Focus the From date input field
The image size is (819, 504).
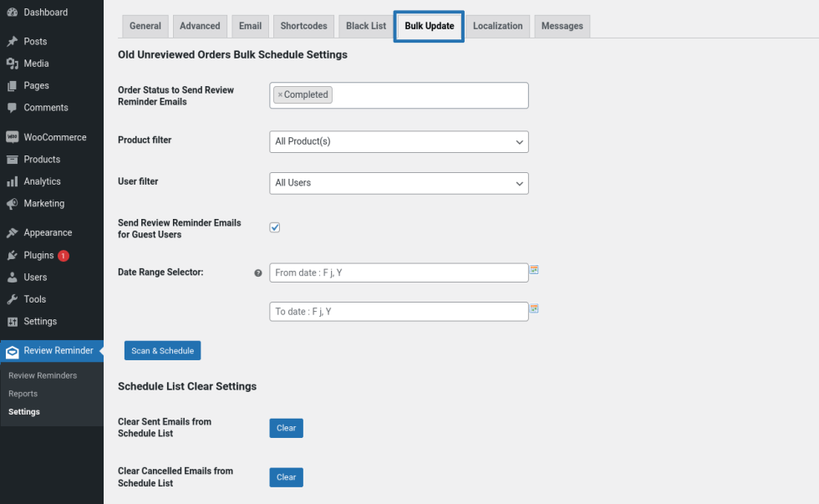pos(399,273)
